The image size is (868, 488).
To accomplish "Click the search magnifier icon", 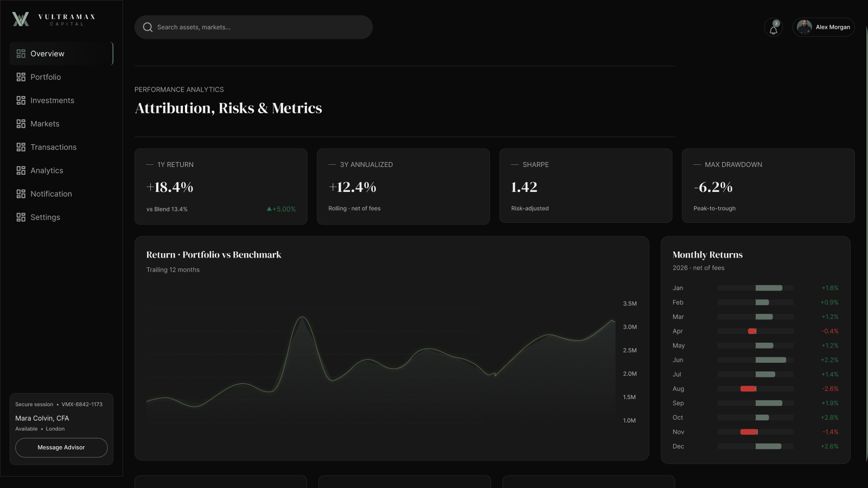I will pyautogui.click(x=148, y=27).
